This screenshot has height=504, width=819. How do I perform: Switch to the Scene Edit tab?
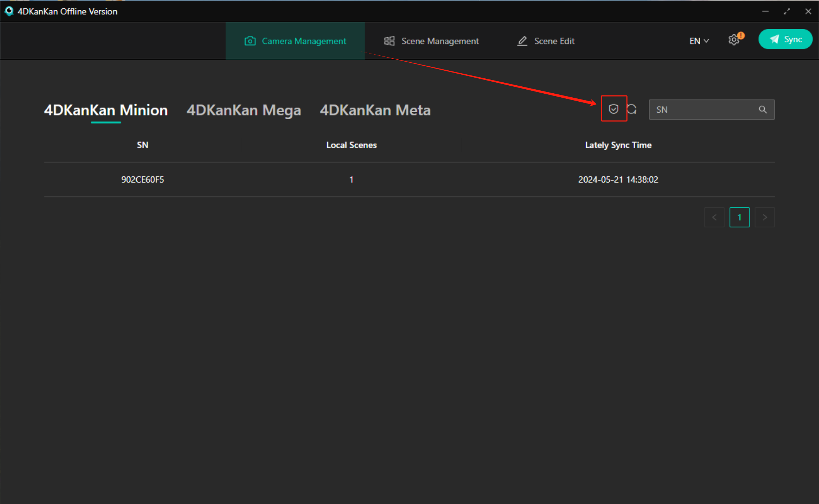pyautogui.click(x=546, y=41)
